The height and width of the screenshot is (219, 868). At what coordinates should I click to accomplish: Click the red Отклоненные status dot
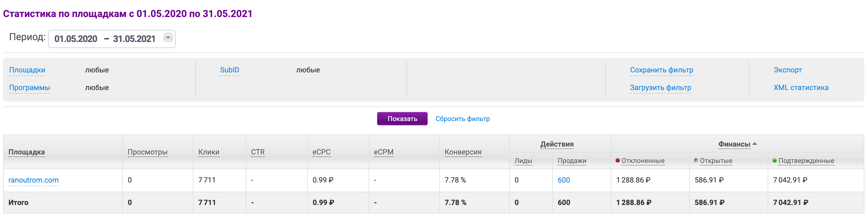coord(617,160)
